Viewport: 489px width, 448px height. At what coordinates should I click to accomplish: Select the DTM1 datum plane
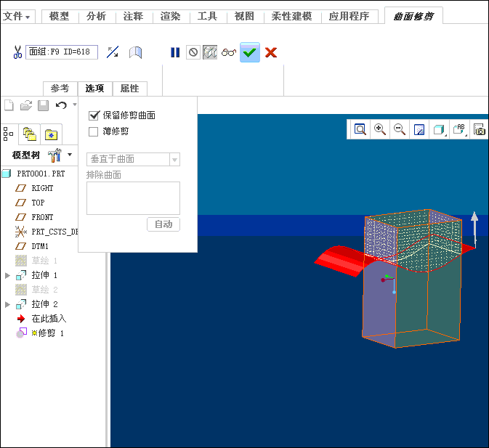point(40,246)
